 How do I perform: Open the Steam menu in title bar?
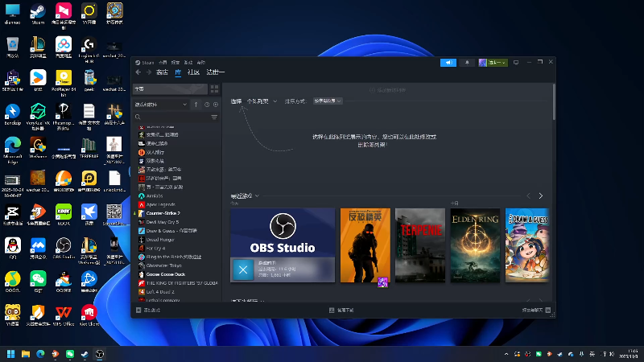pos(147,63)
